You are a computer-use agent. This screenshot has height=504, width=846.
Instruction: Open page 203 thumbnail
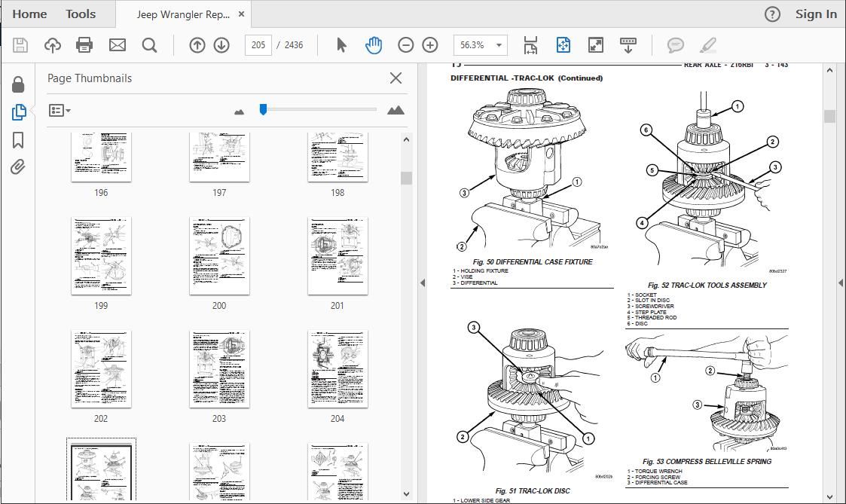219,368
